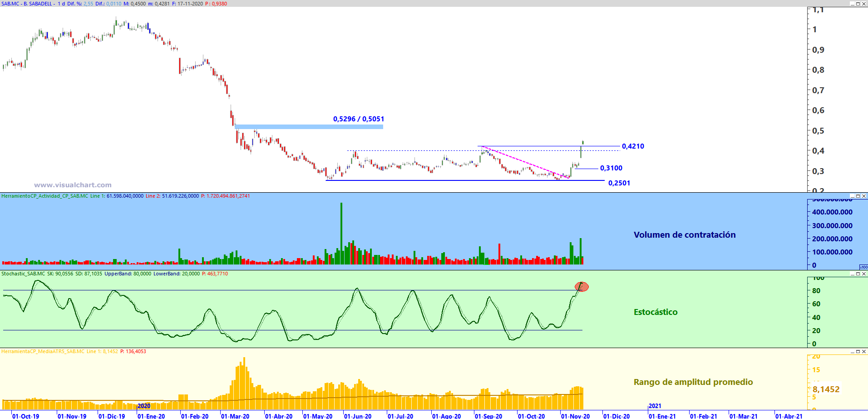Screen dimensions: 868x419
Task: Minimize the volume activity indicator pane
Action: click(852, 196)
